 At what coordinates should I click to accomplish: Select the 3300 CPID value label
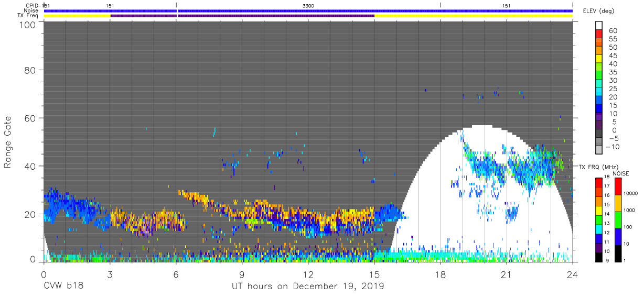click(x=308, y=6)
